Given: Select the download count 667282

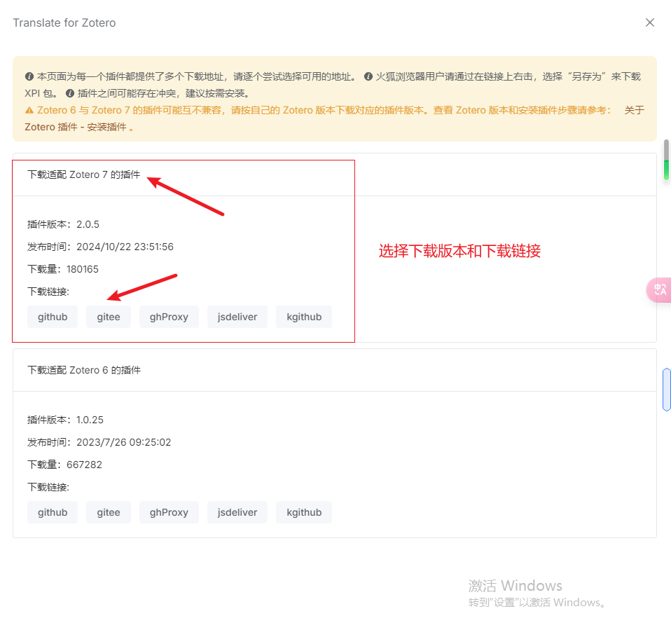Looking at the screenshot, I should coord(84,465).
